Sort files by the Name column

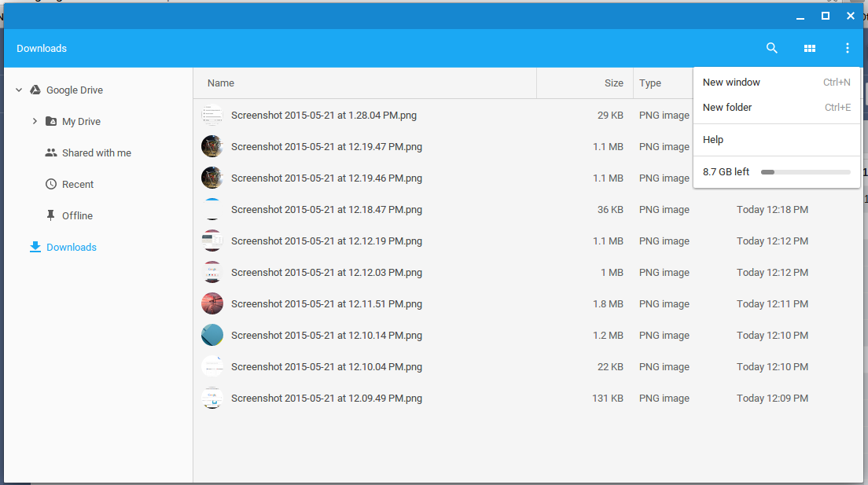[x=221, y=83]
